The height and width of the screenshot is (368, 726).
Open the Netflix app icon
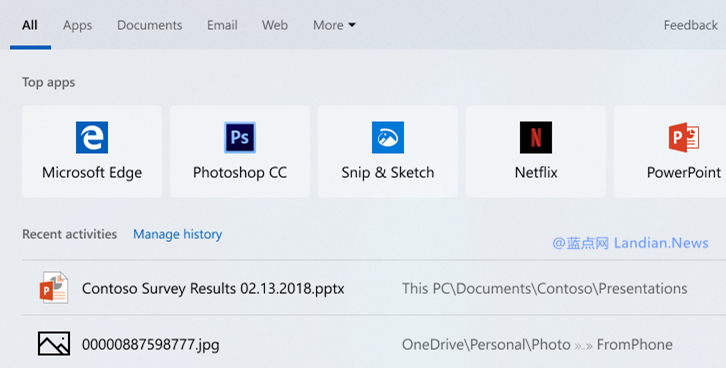point(536,137)
